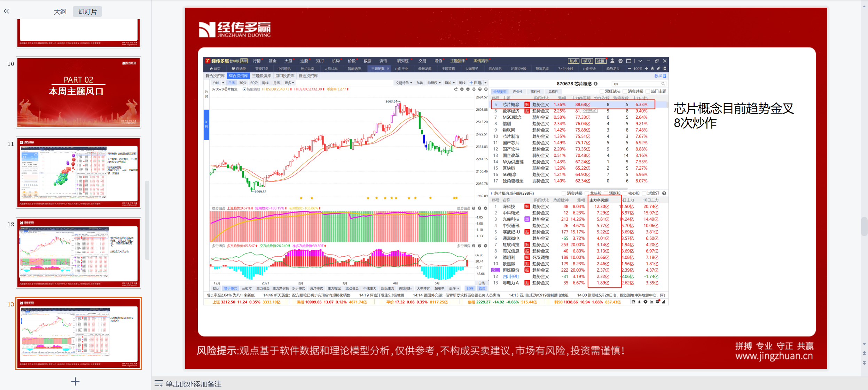Open settings gear in stock app title bar

[620, 61]
